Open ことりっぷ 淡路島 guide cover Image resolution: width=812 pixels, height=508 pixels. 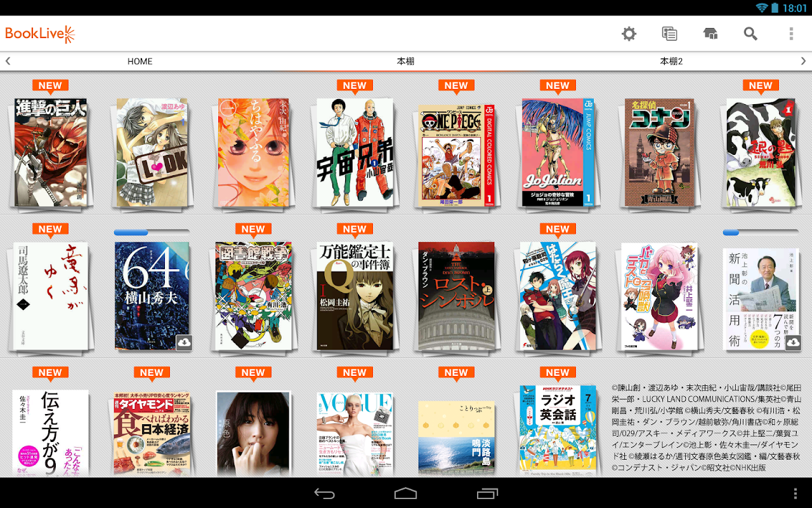(457, 438)
